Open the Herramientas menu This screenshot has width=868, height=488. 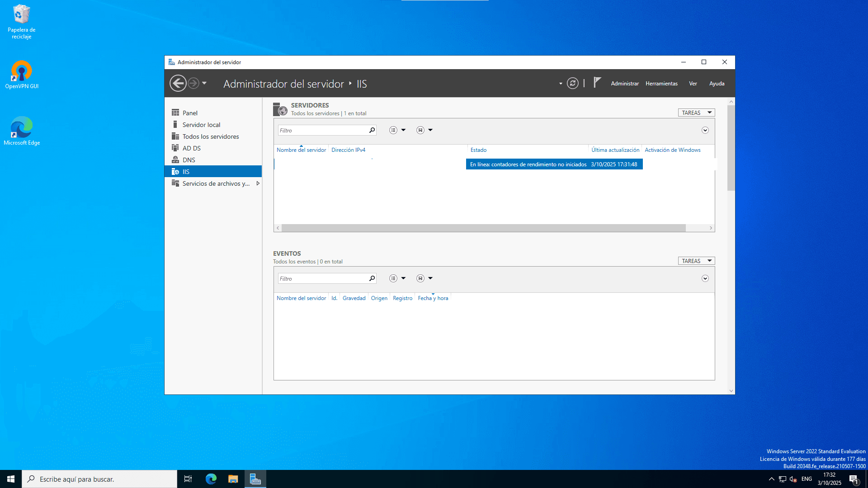[x=661, y=83]
